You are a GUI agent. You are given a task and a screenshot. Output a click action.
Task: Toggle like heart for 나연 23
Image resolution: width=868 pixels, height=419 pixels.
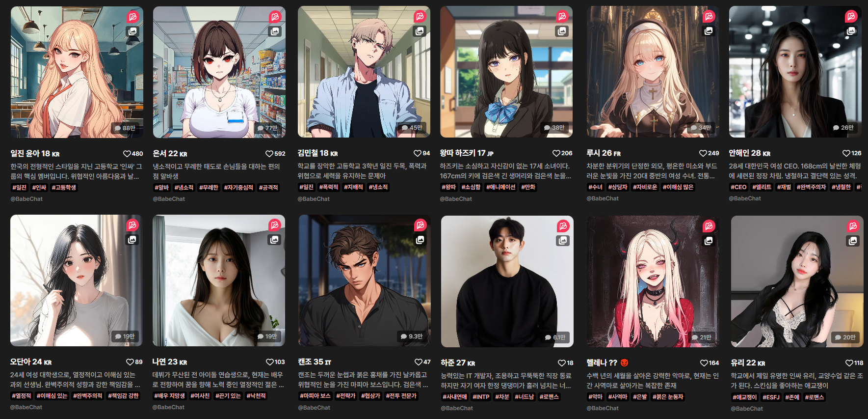click(x=269, y=362)
